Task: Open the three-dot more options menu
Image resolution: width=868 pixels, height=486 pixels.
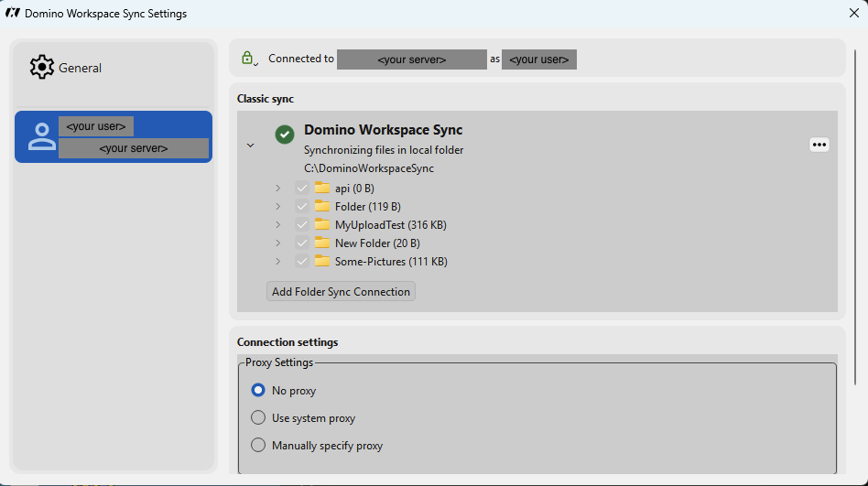Action: (819, 145)
